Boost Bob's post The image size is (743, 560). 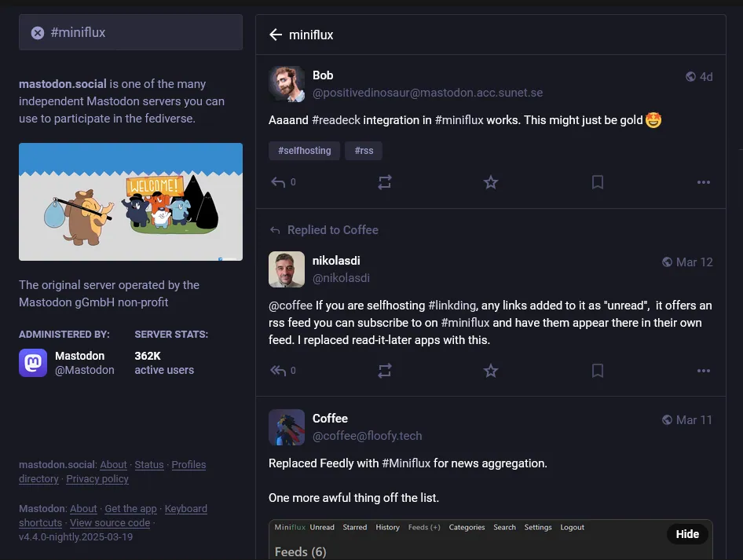click(385, 182)
